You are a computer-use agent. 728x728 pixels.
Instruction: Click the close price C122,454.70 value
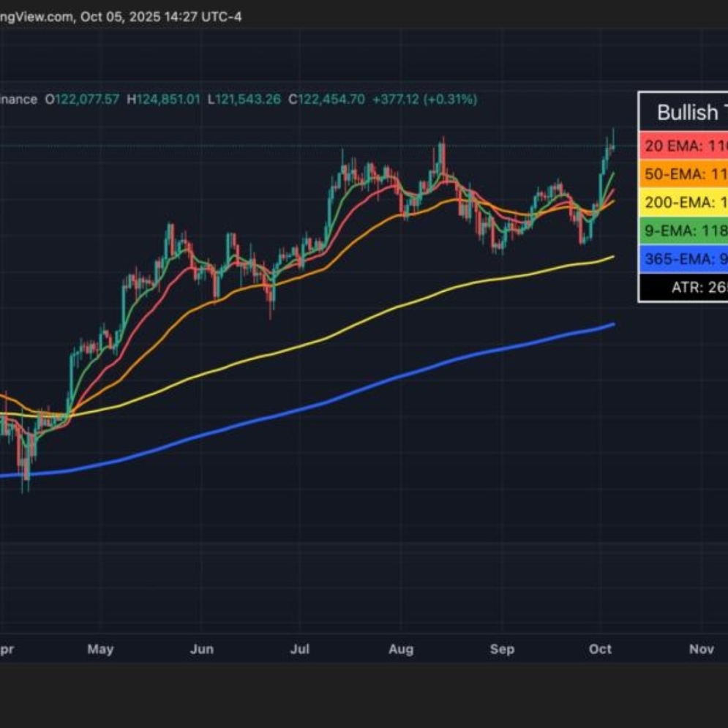pyautogui.click(x=331, y=99)
